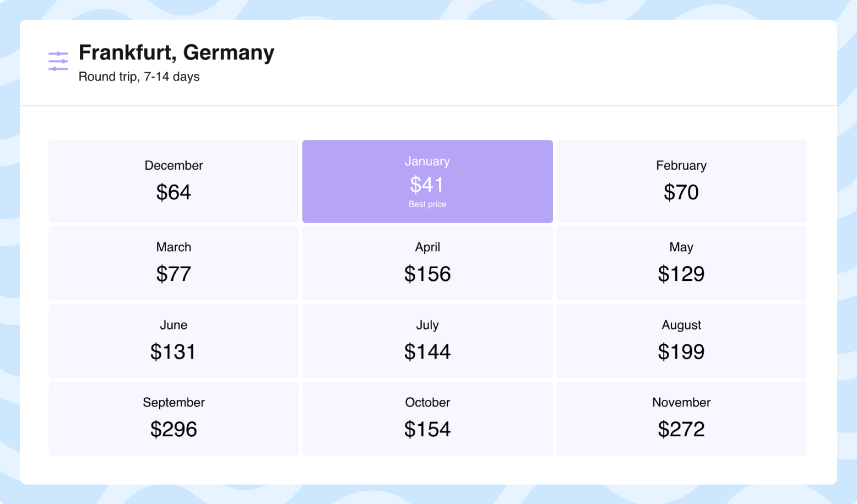Select May with the $129 fare
Screen dimensions: 857x504
click(x=681, y=263)
